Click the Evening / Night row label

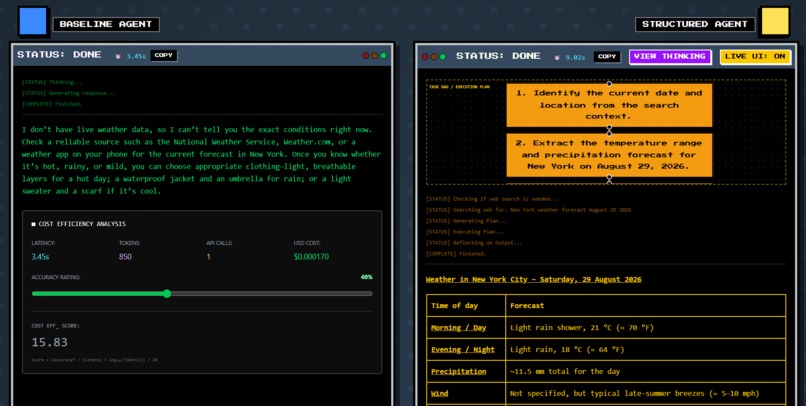point(463,349)
